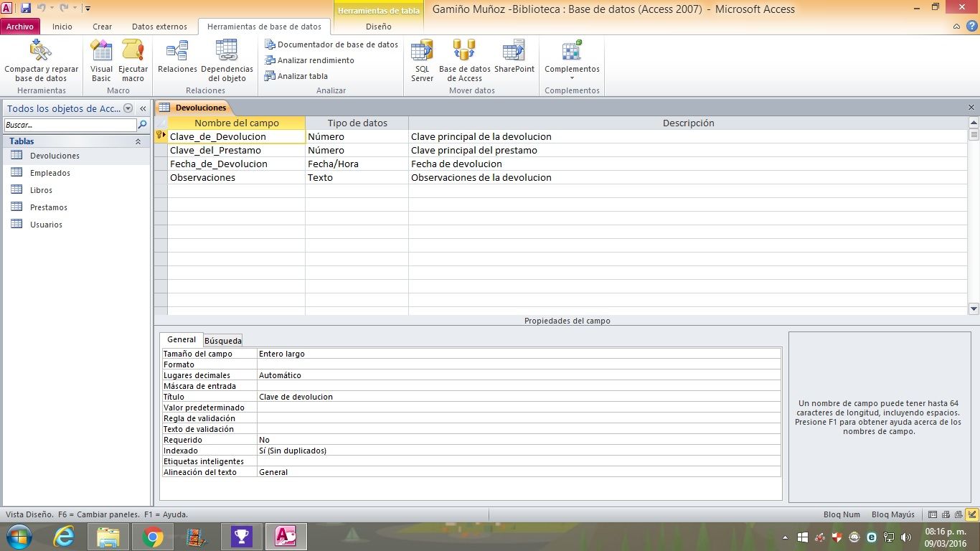Open navigation pane category dropdown arrow
The image size is (980, 551).
(128, 108)
